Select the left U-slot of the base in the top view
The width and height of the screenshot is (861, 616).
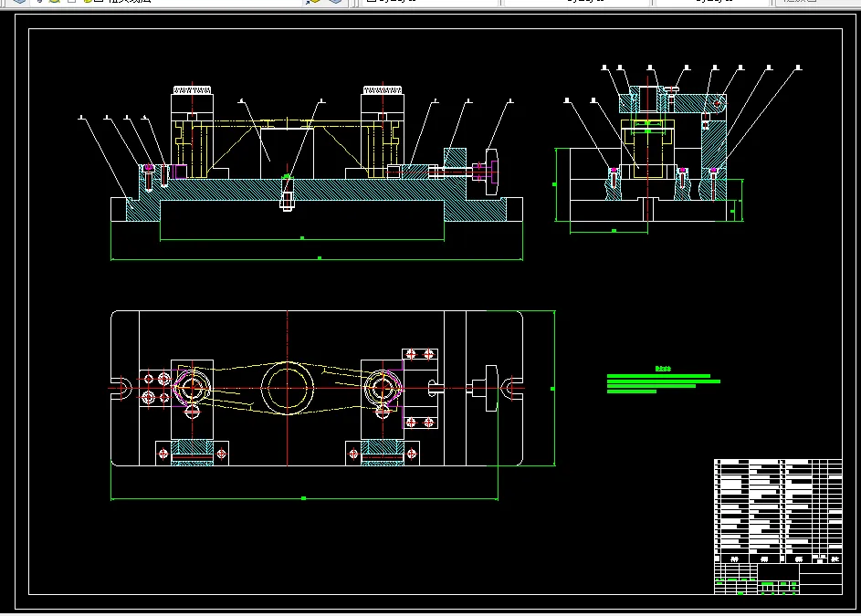[x=121, y=388]
